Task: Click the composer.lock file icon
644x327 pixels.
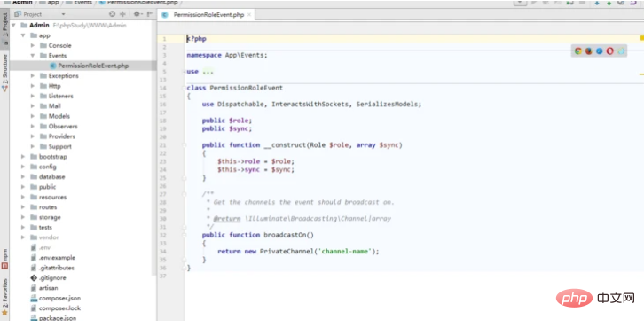Action: (x=34, y=308)
